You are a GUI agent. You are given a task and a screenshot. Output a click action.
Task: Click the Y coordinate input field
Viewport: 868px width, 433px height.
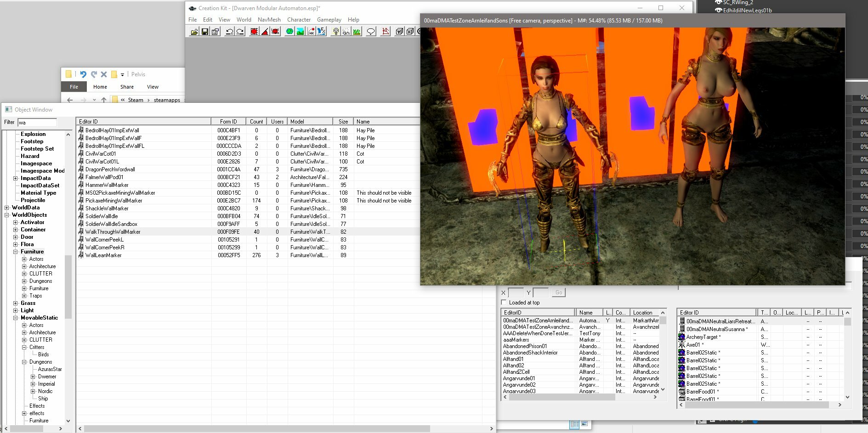[x=541, y=292]
